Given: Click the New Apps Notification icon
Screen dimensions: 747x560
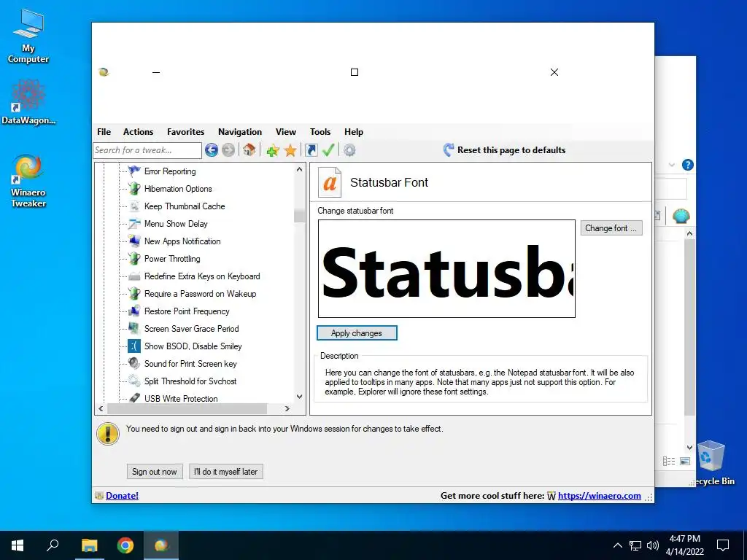Looking at the screenshot, I should [134, 241].
